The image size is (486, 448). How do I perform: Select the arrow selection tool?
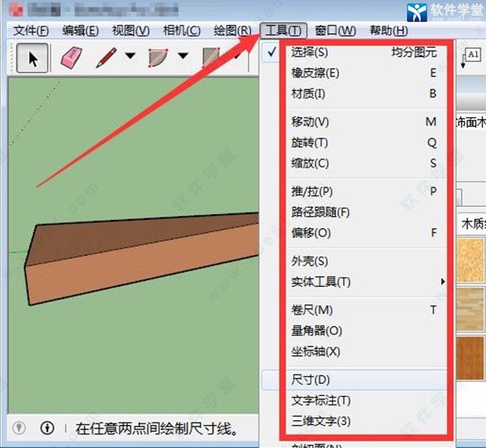(x=33, y=58)
